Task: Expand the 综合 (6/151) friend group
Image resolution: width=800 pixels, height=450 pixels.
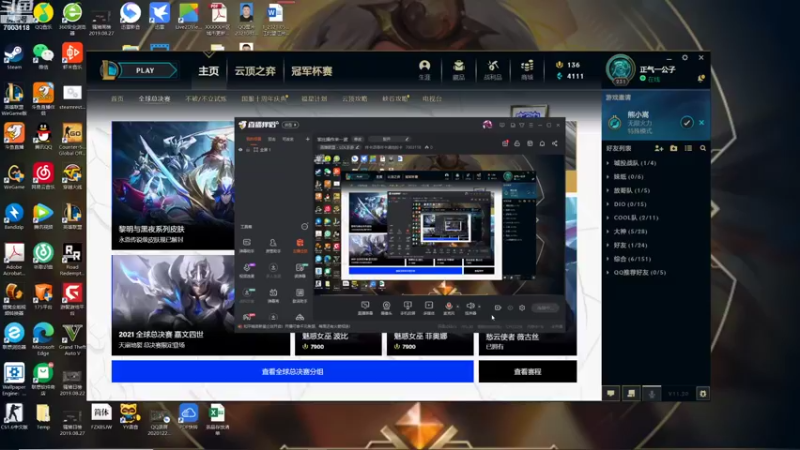Action: coord(631,259)
